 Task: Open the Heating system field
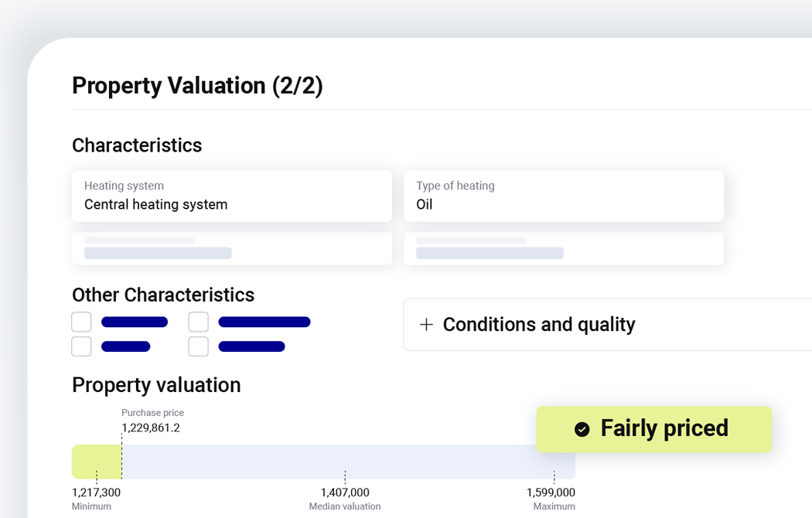coord(232,196)
